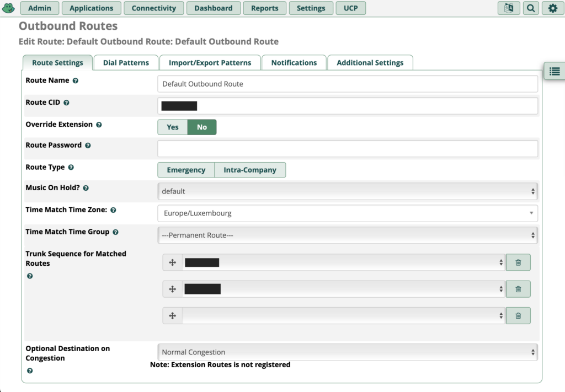This screenshot has width=565, height=392.
Task: Open the settings gear icon
Action: [x=552, y=8]
